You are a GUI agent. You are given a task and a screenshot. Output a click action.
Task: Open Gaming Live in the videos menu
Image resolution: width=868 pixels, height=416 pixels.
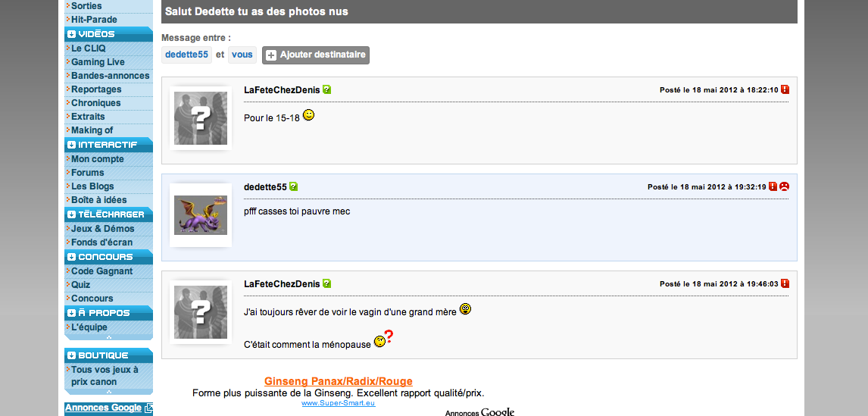point(98,62)
